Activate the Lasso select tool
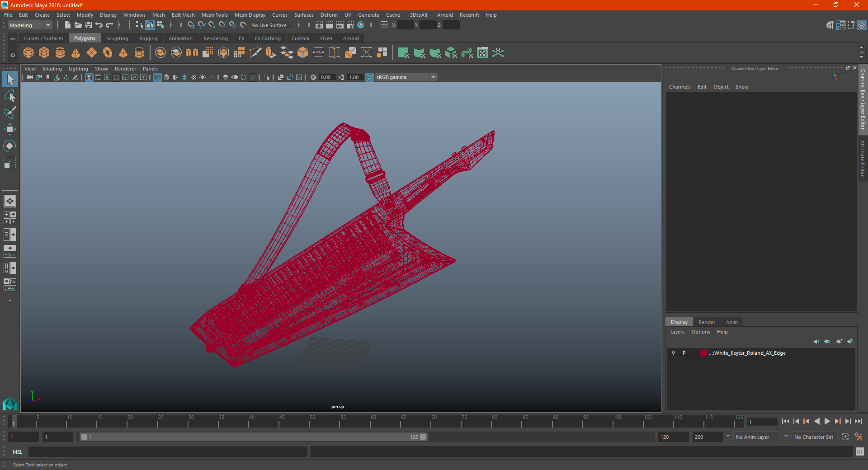Image resolution: width=868 pixels, height=470 pixels. click(x=10, y=96)
